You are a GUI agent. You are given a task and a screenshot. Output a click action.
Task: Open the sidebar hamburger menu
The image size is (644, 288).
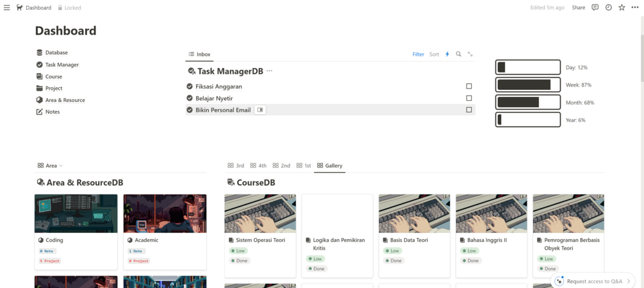6,8
